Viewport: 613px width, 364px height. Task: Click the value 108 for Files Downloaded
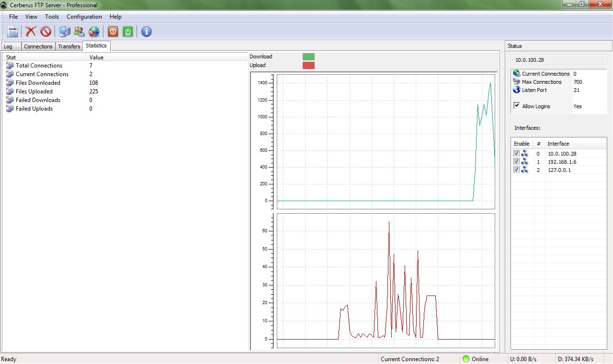(94, 83)
